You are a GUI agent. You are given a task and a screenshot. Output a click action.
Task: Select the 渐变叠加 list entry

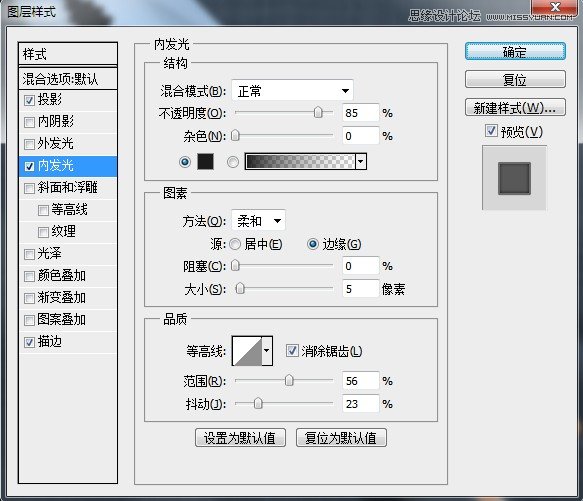tap(68, 298)
